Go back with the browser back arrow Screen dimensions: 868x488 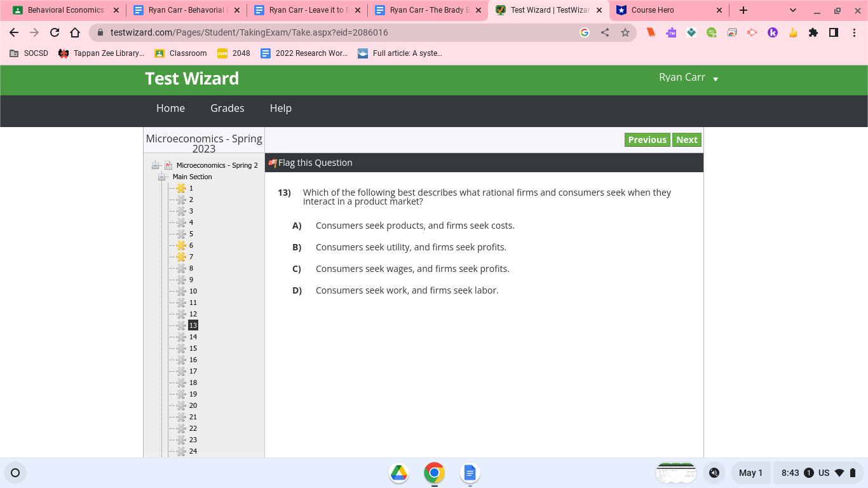tap(14, 32)
